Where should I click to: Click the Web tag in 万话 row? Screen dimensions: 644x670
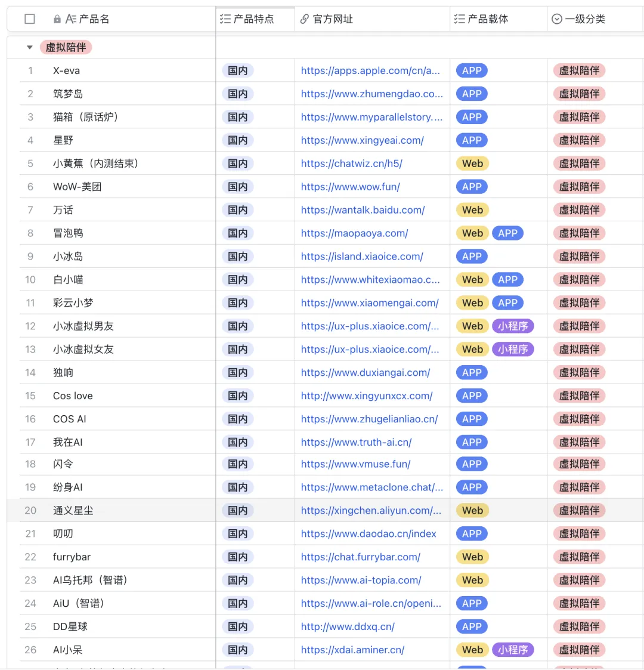point(472,210)
